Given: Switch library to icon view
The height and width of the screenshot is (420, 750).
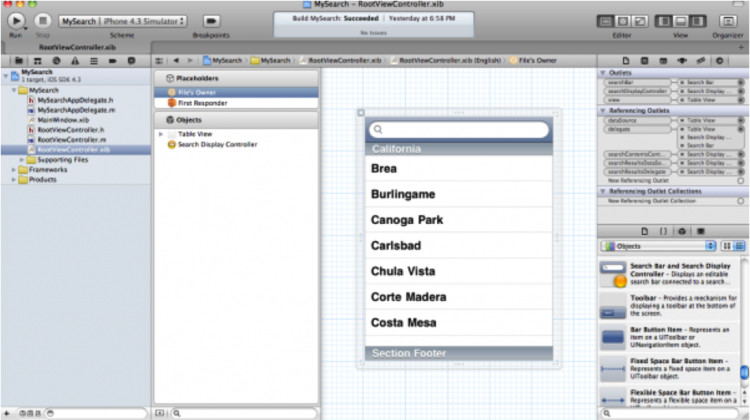Looking at the screenshot, I should [x=727, y=246].
